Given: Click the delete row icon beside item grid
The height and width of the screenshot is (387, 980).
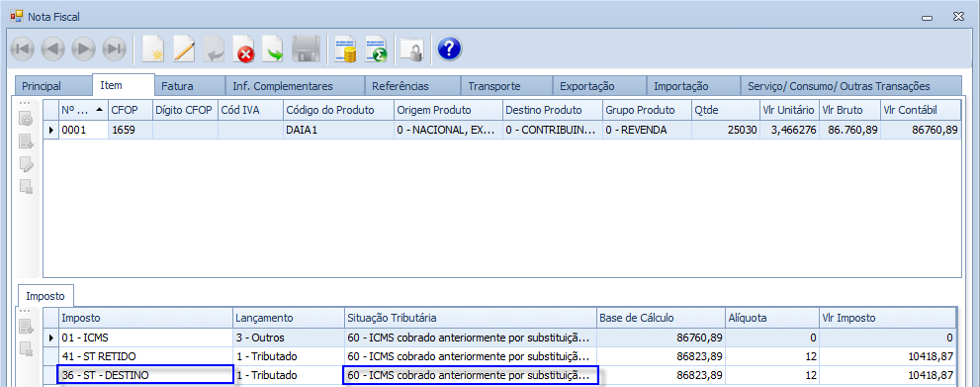Looking at the screenshot, I should tap(27, 186).
